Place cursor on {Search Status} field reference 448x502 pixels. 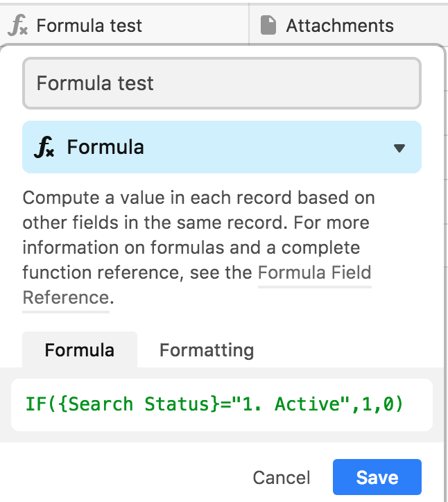tap(139, 404)
